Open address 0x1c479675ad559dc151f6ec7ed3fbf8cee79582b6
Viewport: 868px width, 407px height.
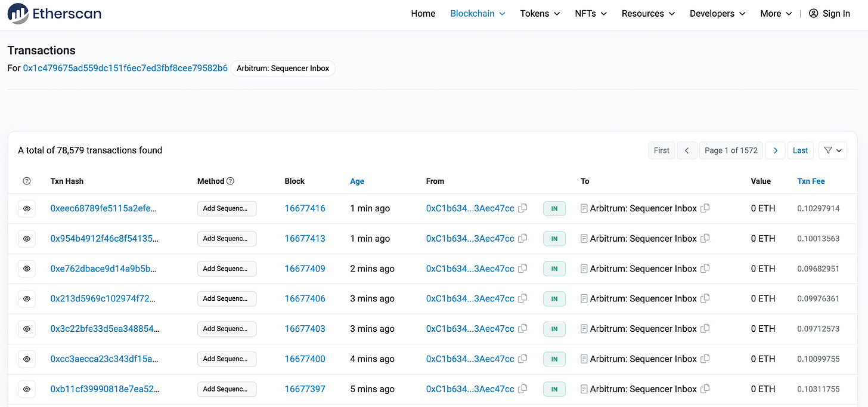pyautogui.click(x=125, y=68)
